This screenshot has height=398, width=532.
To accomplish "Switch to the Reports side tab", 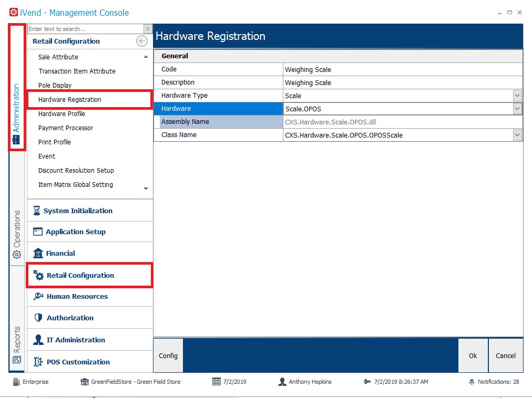I will point(17,319).
